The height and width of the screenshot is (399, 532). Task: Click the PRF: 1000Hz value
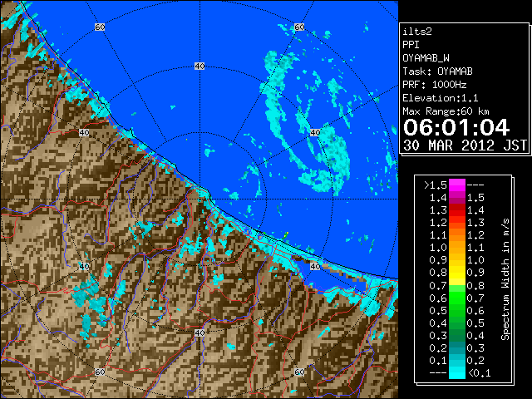pos(435,85)
